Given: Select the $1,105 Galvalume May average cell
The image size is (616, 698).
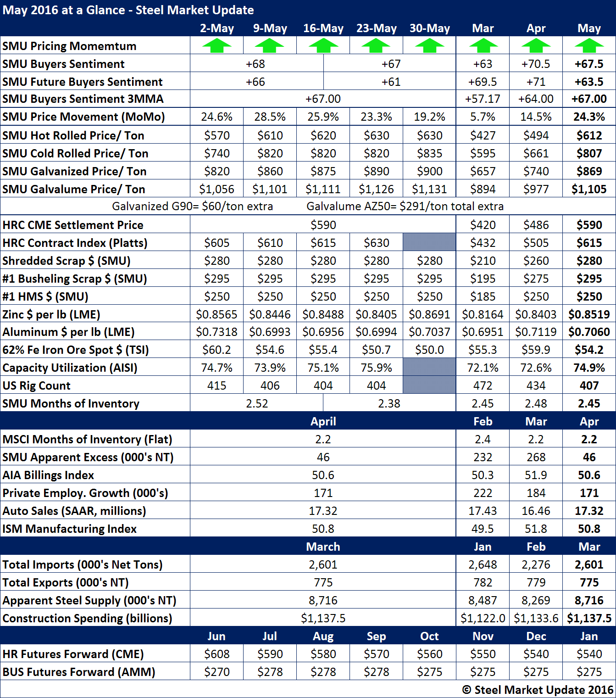Looking at the screenshot, I should [x=589, y=189].
